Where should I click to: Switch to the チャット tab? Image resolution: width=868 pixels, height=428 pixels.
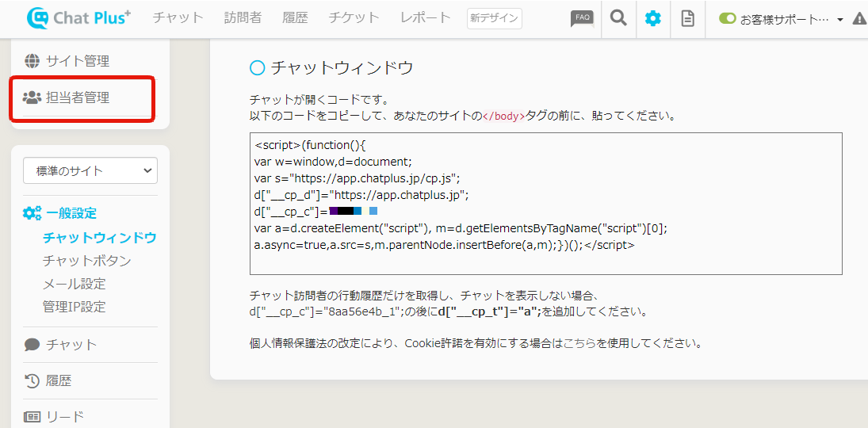[x=178, y=17]
